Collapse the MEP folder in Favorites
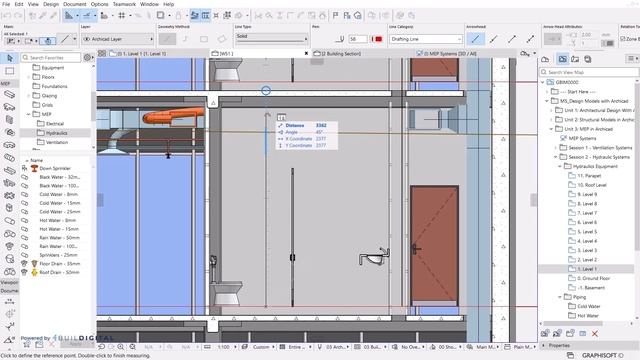 (29, 114)
